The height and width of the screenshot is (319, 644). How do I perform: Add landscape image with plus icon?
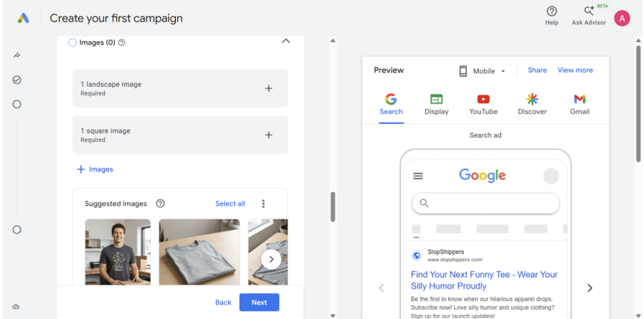269,88
